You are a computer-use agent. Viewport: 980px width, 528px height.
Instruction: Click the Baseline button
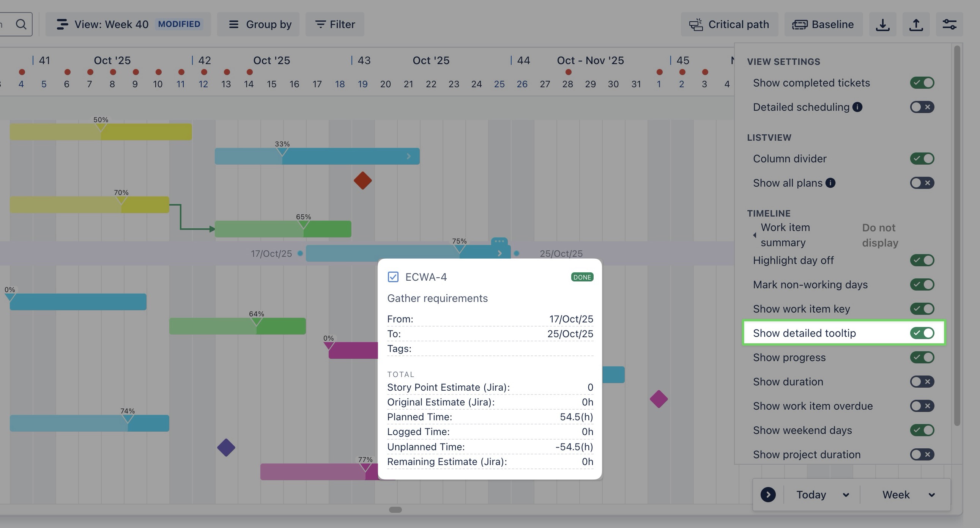823,24
